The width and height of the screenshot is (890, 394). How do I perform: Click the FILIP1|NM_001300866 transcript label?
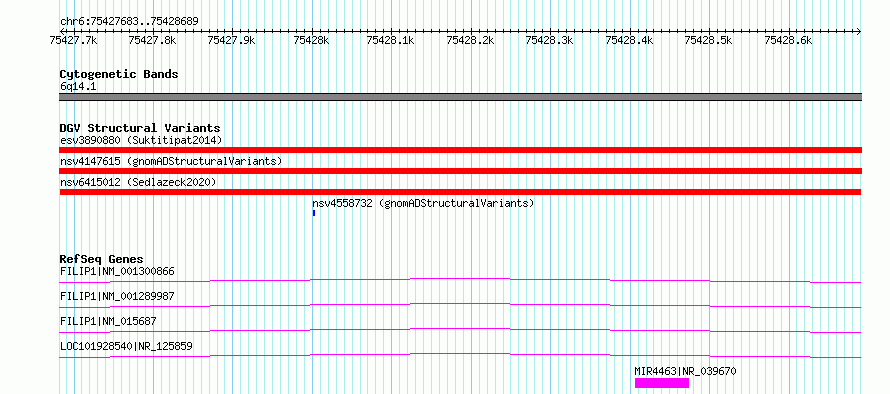117,271
